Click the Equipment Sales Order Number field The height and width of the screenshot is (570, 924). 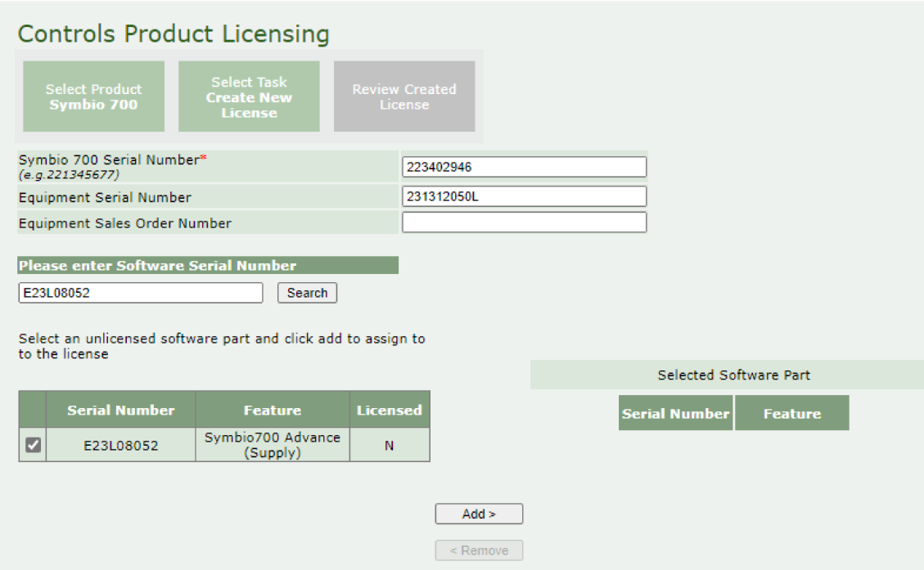(x=525, y=222)
